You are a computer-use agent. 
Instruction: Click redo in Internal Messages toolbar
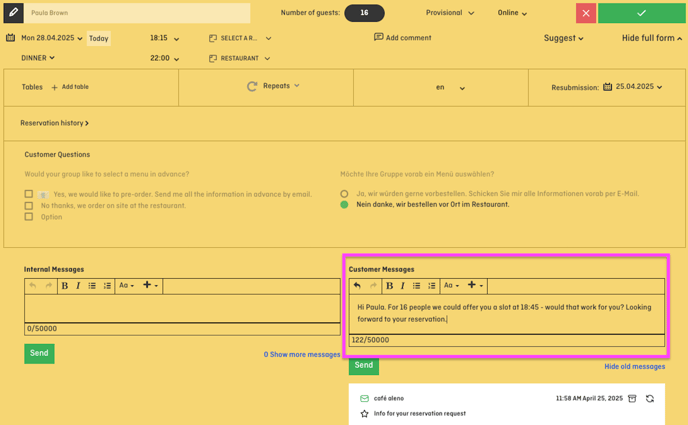(48, 286)
